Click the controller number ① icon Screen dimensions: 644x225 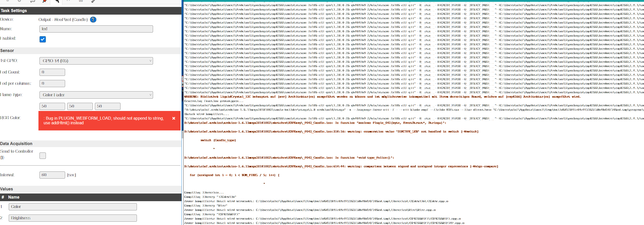click(x=2, y=158)
